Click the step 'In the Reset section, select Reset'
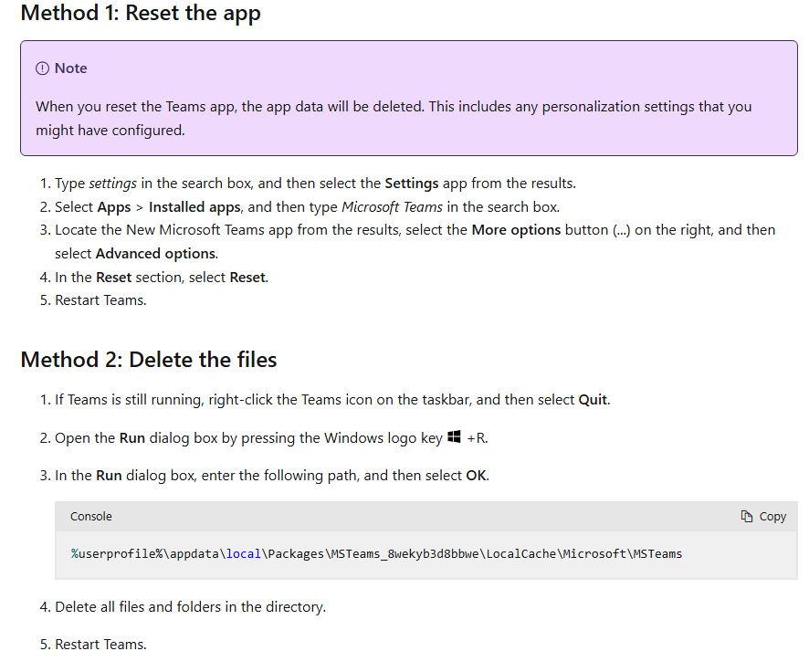 coord(162,277)
